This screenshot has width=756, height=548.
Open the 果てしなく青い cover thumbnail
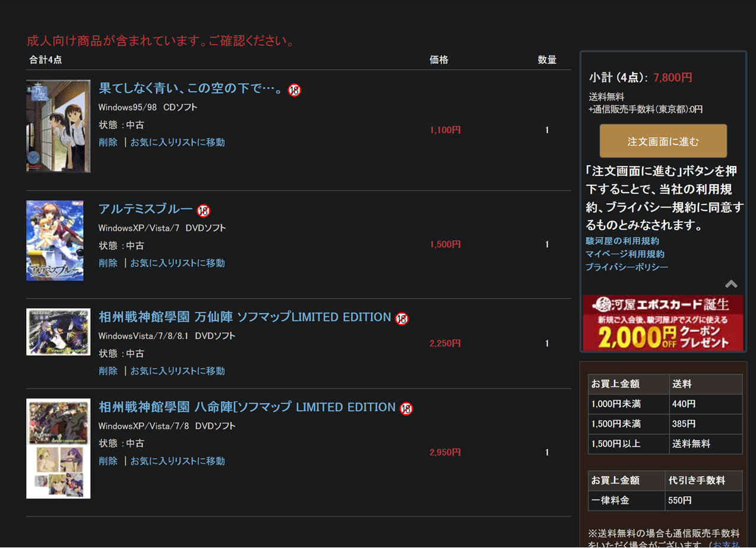pos(58,126)
